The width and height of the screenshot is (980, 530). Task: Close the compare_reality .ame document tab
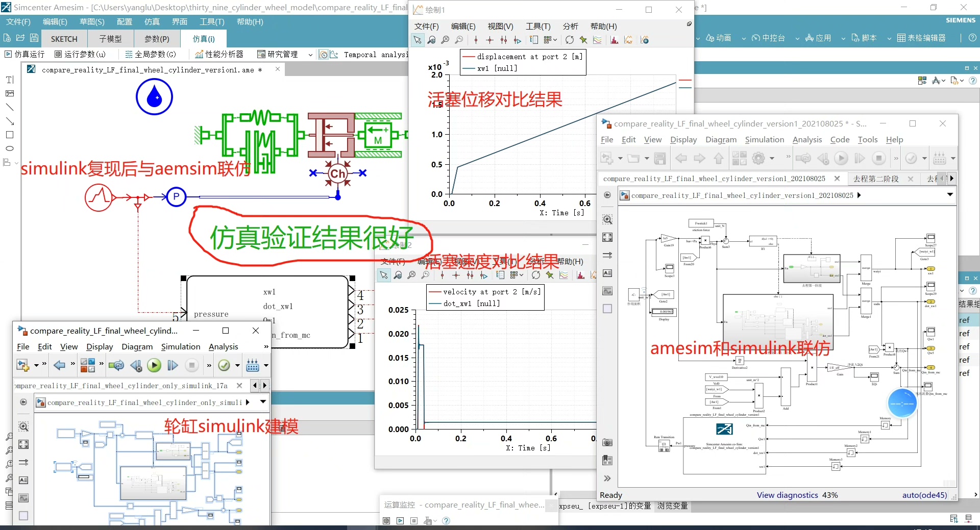tap(278, 69)
